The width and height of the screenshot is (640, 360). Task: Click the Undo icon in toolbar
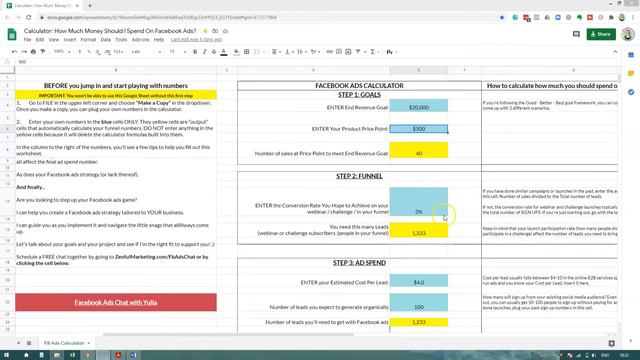point(14,52)
